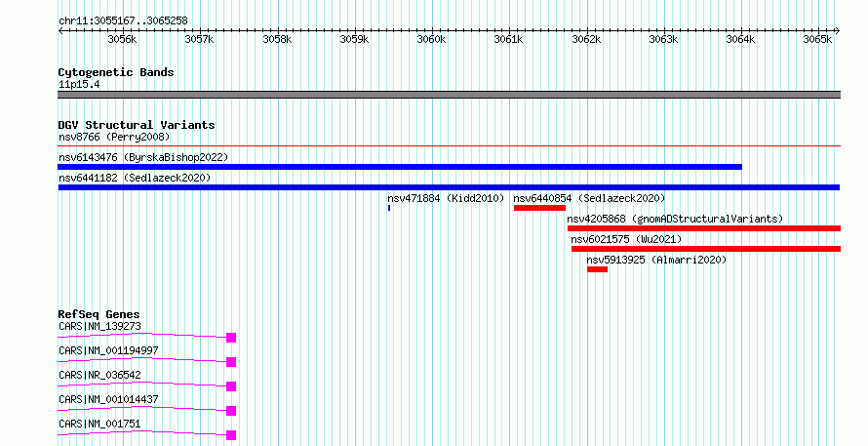Screen dimensions: 868x446
Task: Open transcript label CARS|NM_001751
Action: [x=99, y=424]
